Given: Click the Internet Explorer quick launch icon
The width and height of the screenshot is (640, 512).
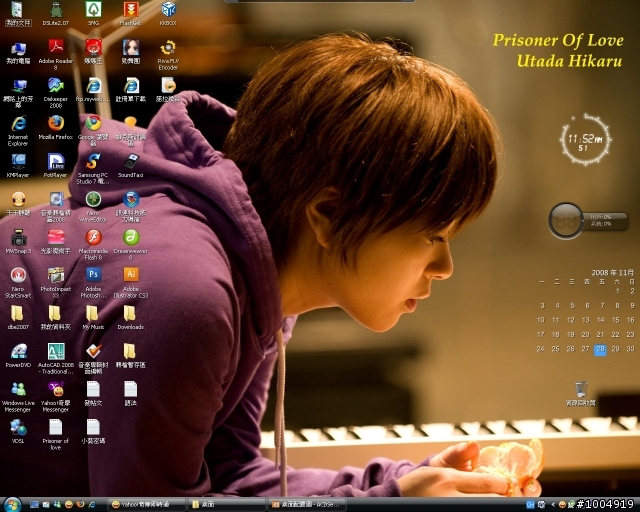Looking at the screenshot, I should [x=92, y=505].
